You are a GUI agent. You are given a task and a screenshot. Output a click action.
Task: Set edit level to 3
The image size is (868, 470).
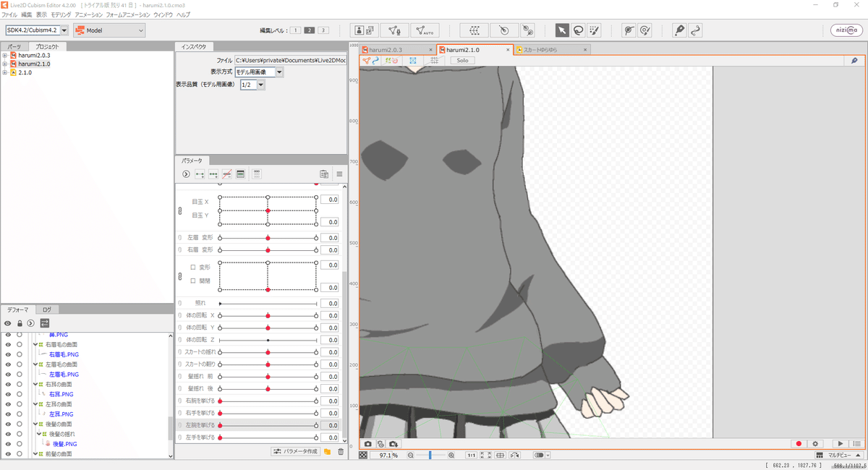pos(323,30)
